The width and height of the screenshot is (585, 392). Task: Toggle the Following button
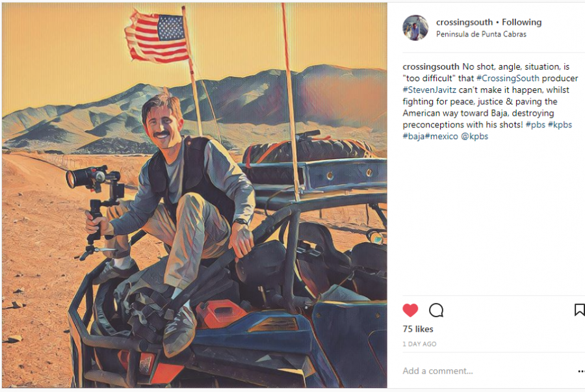pos(521,22)
